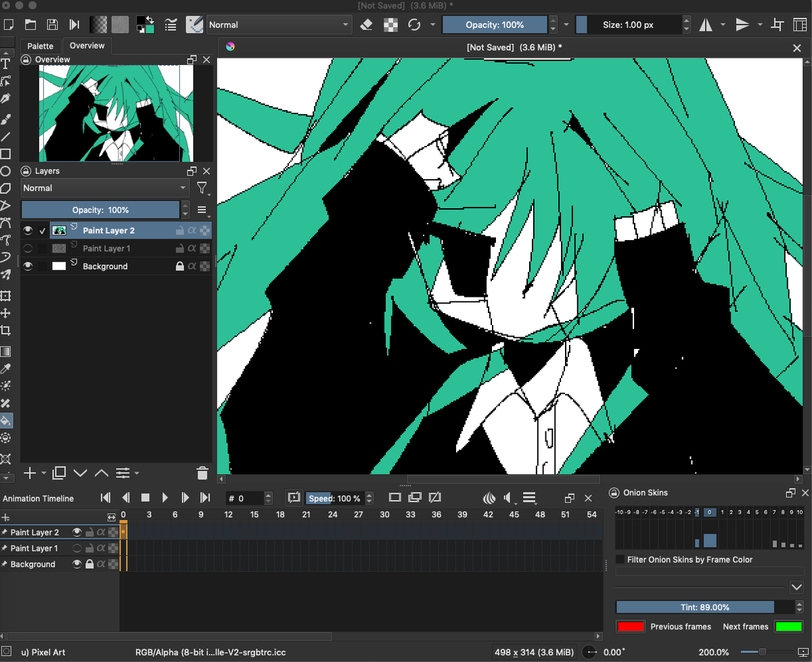This screenshot has height=662, width=812.
Task: Add a new paint layer with plus button
Action: tap(29, 473)
